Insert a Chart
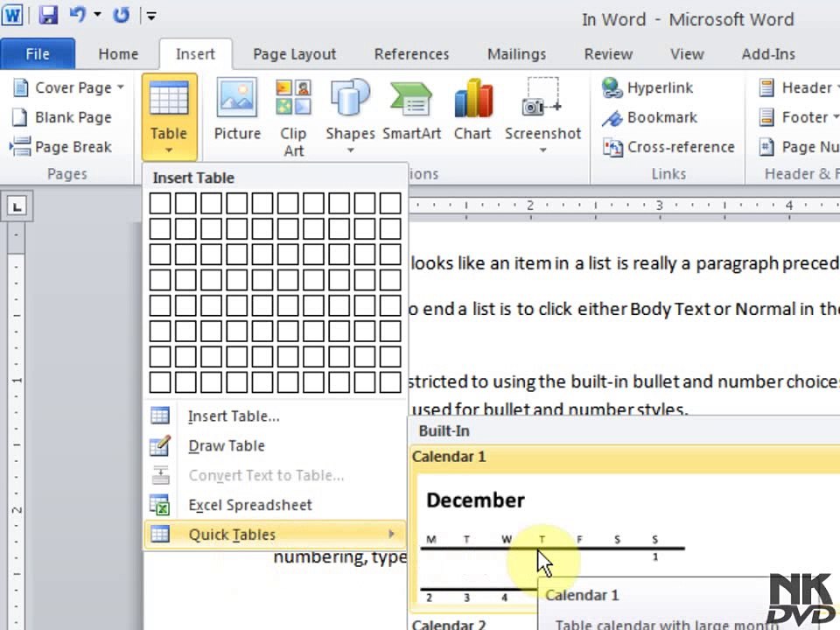840x630 pixels. click(472, 110)
